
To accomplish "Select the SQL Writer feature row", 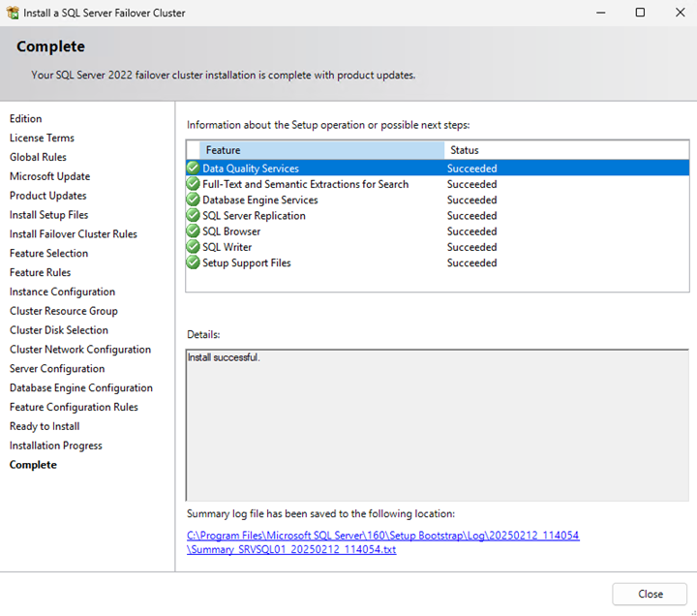I will click(438, 247).
